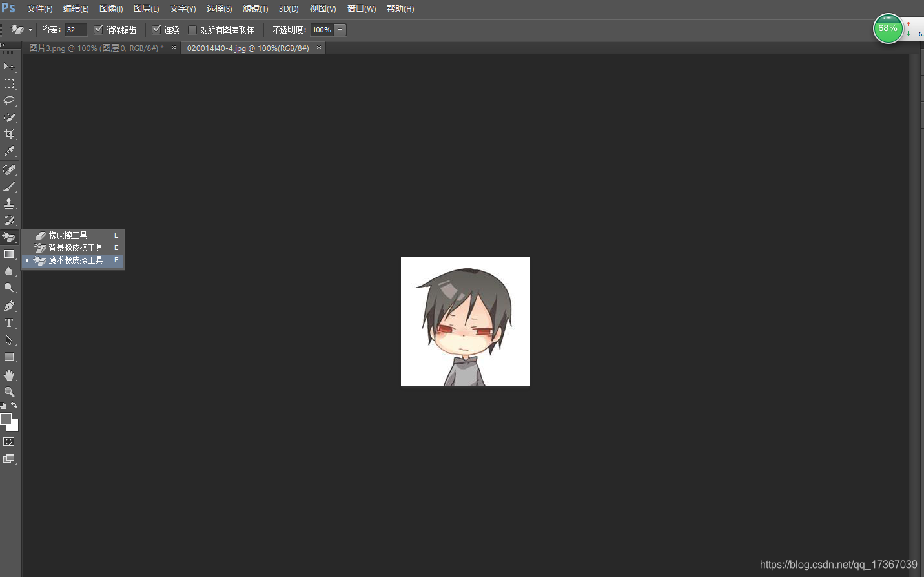Click the foreground color swatch
This screenshot has width=924, height=577.
click(x=6, y=420)
